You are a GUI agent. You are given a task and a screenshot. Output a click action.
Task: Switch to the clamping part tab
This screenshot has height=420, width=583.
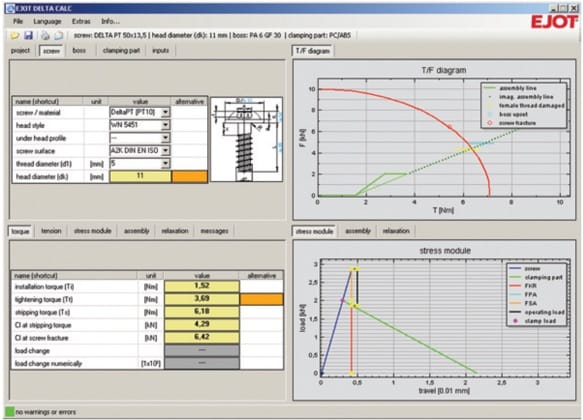(121, 51)
